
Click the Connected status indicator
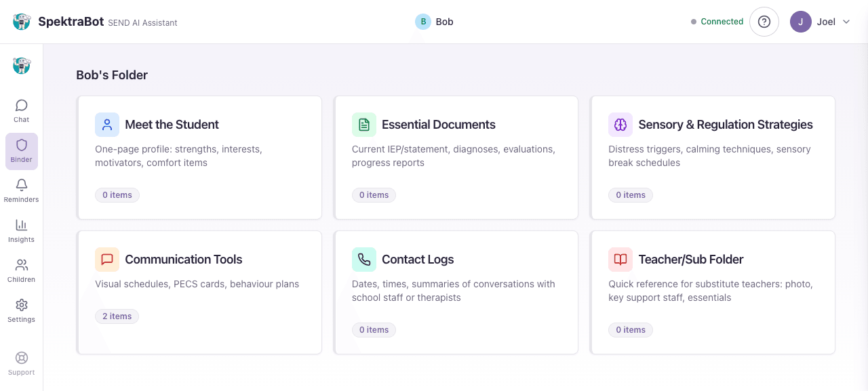pos(717,21)
